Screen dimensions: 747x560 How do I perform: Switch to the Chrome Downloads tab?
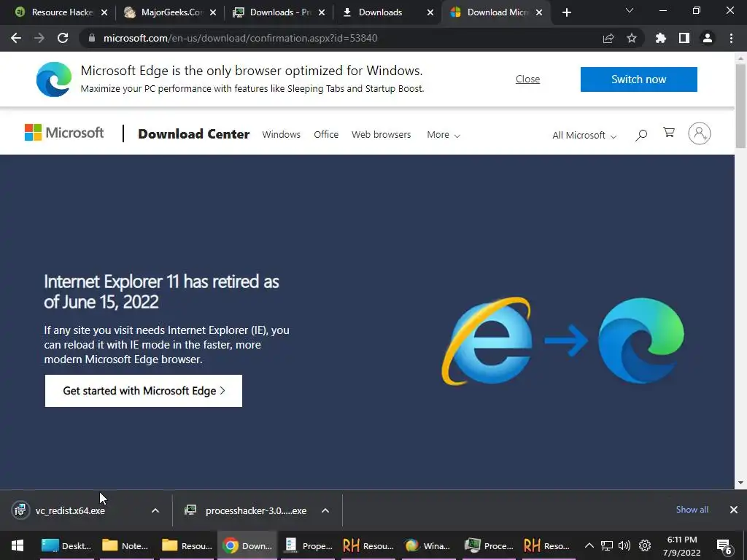388,12
